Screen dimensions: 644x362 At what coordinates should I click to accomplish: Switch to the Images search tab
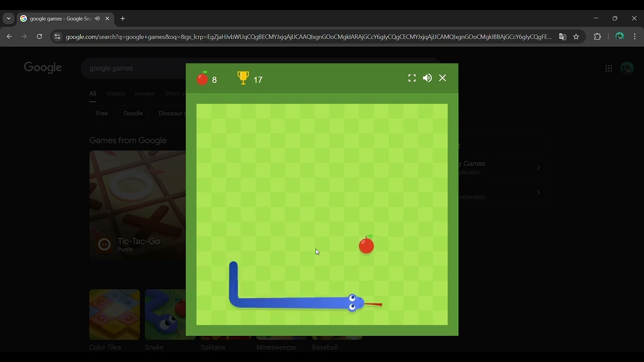point(145,94)
